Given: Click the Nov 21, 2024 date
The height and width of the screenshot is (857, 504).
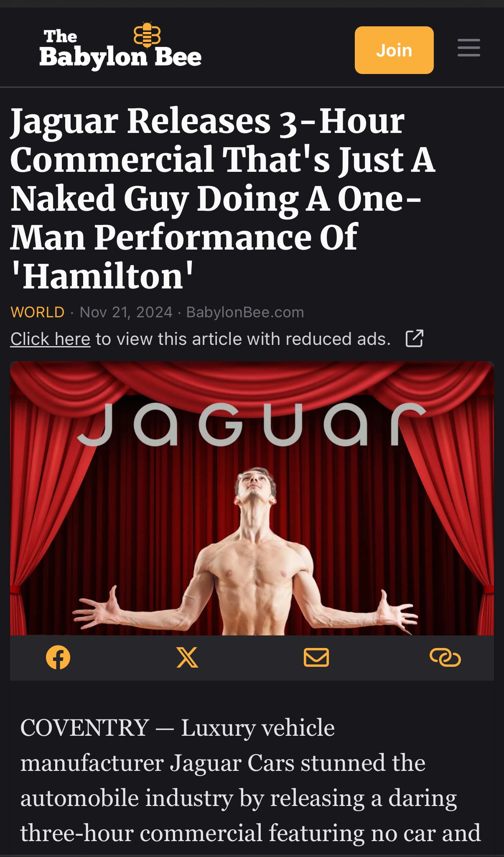Looking at the screenshot, I should [126, 312].
